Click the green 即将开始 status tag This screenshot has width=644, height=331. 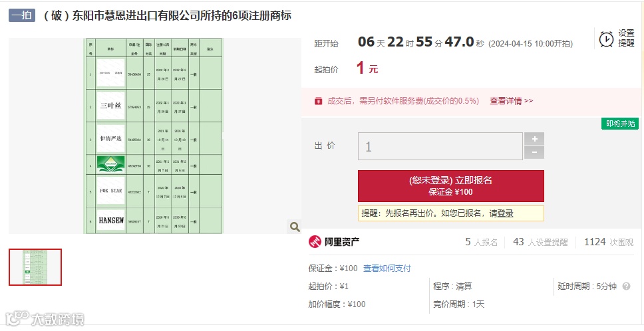(x=620, y=124)
